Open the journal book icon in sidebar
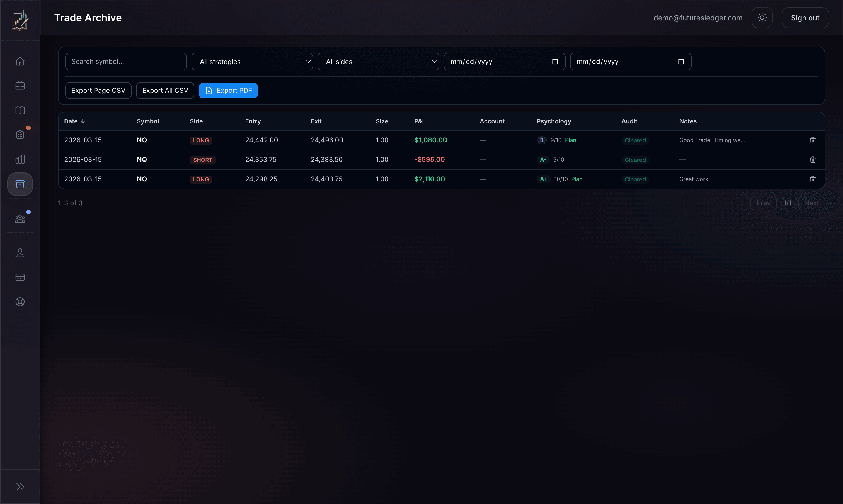Screen dimensions: 843x504 pos(20,110)
